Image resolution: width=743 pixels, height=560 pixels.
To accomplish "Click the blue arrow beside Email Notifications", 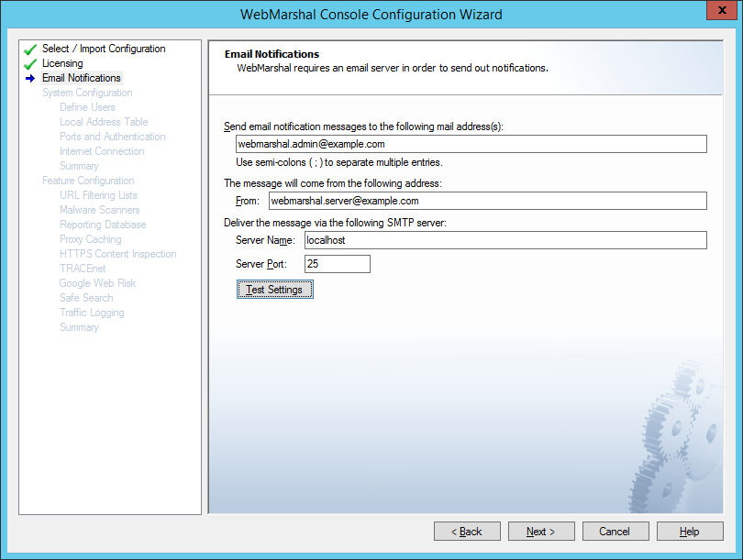I will pyautogui.click(x=30, y=79).
